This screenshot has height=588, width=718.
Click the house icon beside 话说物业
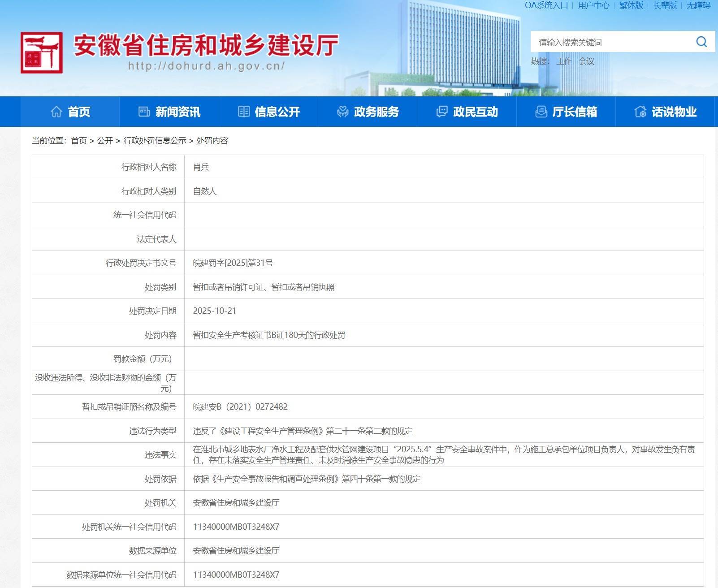640,112
